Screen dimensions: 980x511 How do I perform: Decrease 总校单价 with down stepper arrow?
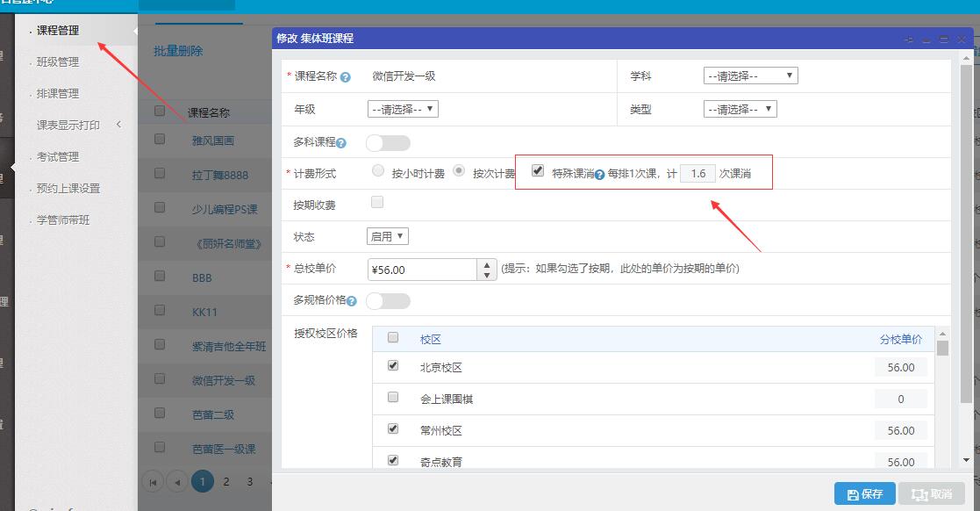[x=487, y=275]
